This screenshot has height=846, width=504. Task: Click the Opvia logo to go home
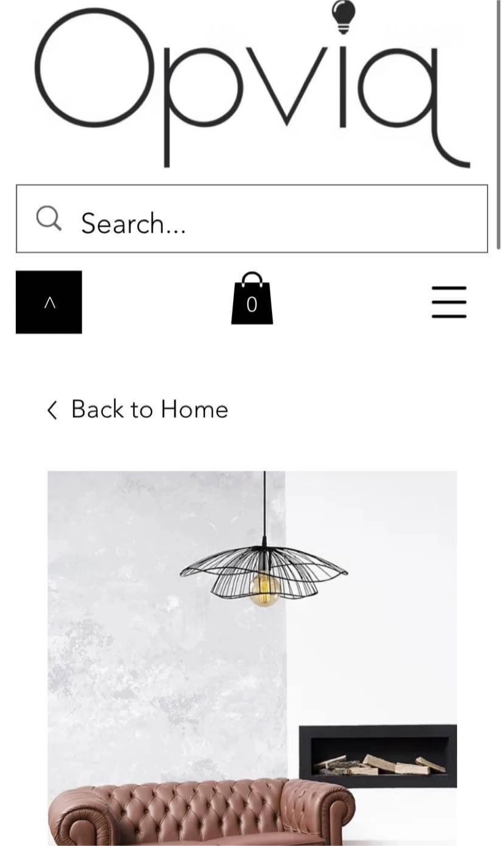tap(253, 85)
